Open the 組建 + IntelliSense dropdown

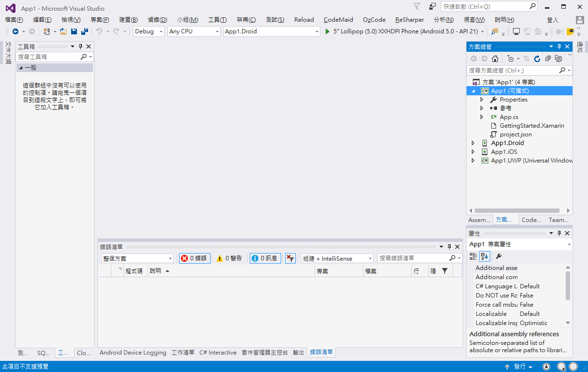tap(337, 258)
